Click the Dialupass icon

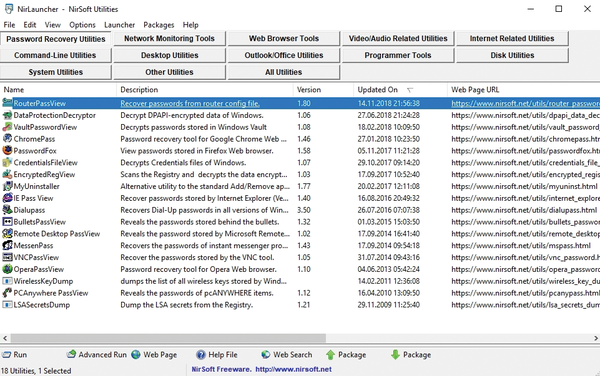pos(7,210)
